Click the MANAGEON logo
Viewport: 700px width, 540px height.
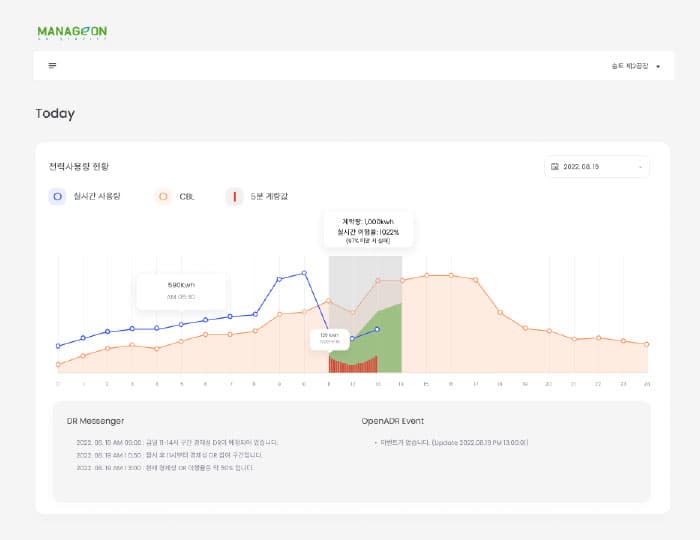coord(72,33)
